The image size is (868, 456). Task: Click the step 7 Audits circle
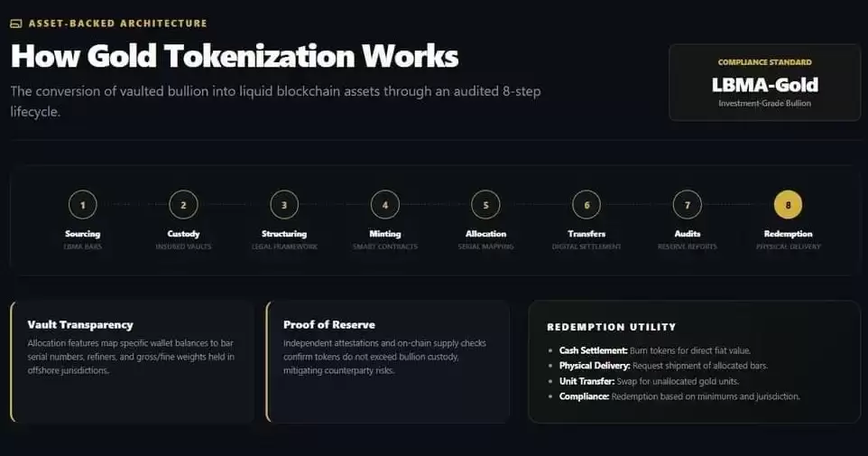[687, 204]
